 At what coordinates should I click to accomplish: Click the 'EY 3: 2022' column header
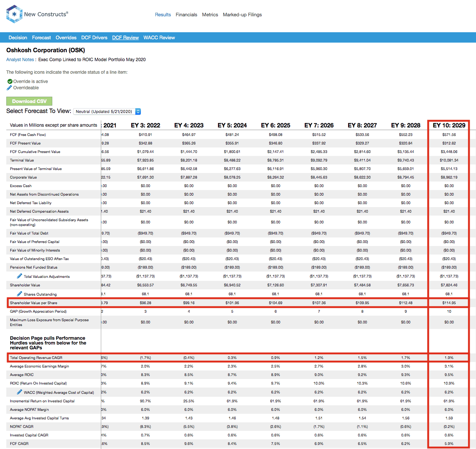145,125
